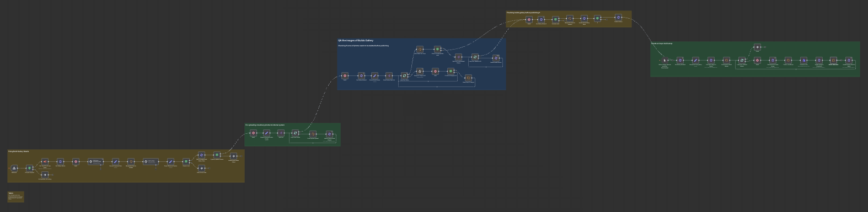Viewport: 868px width, 212px height.
Task: Click the orange megaphone node in Fixing Build Gallery Details
Action: (x=45, y=161)
